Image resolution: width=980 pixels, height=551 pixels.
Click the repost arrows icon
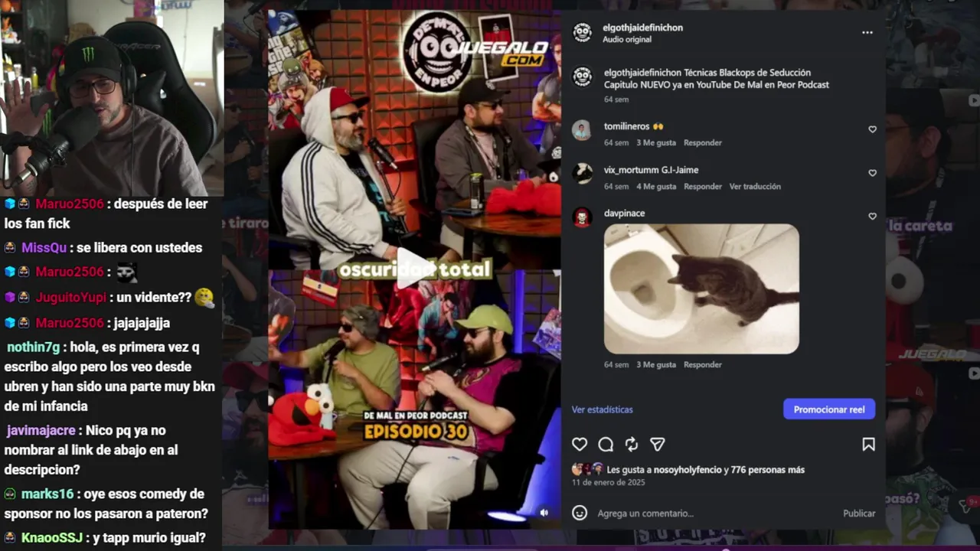pos(632,445)
